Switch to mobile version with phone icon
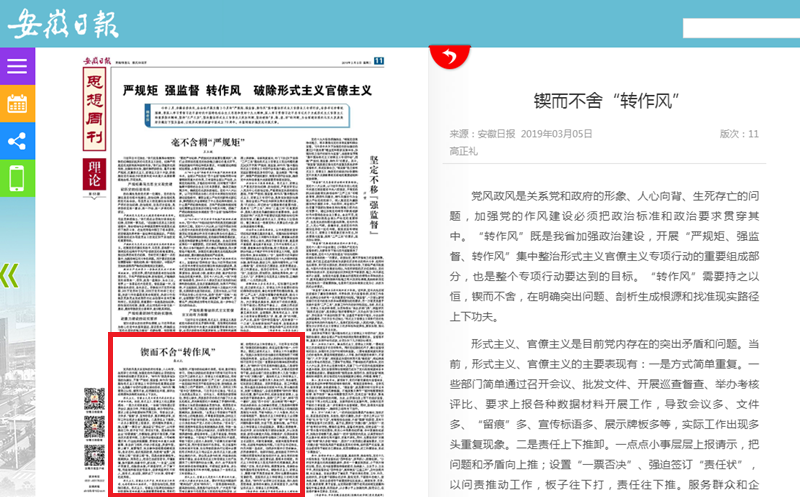Screen dimensions: 800x497 17,178
